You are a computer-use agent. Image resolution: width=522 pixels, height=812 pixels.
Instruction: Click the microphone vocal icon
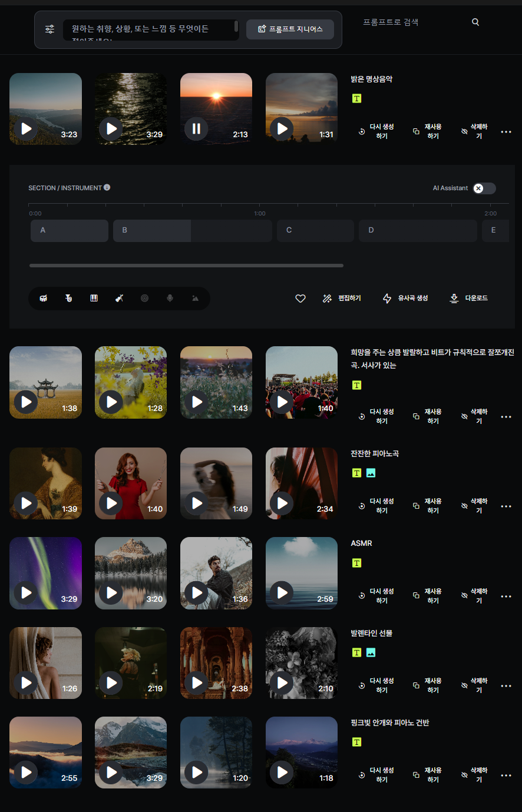coord(170,299)
